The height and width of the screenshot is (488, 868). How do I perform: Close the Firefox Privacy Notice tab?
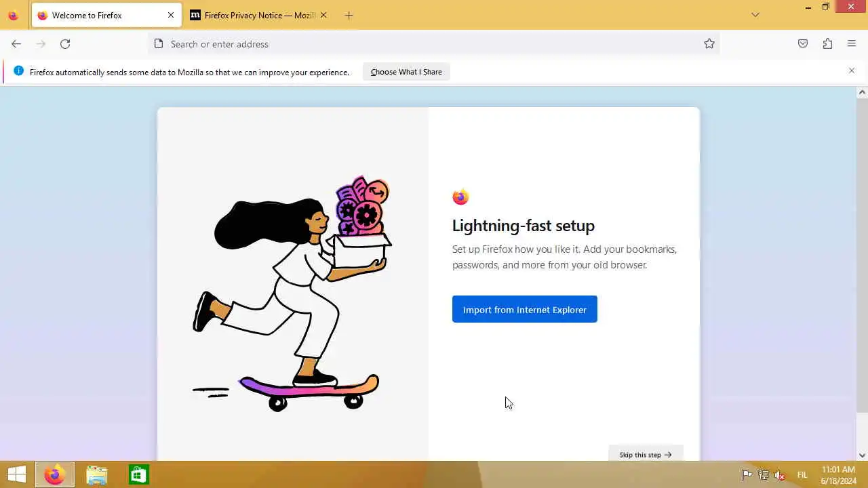click(x=323, y=15)
